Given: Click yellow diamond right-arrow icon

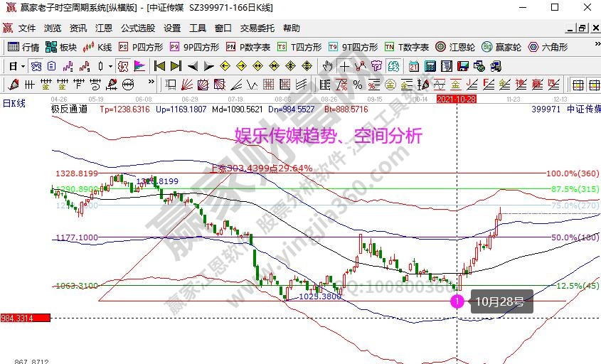Looking at the screenshot, I should point(241,67).
